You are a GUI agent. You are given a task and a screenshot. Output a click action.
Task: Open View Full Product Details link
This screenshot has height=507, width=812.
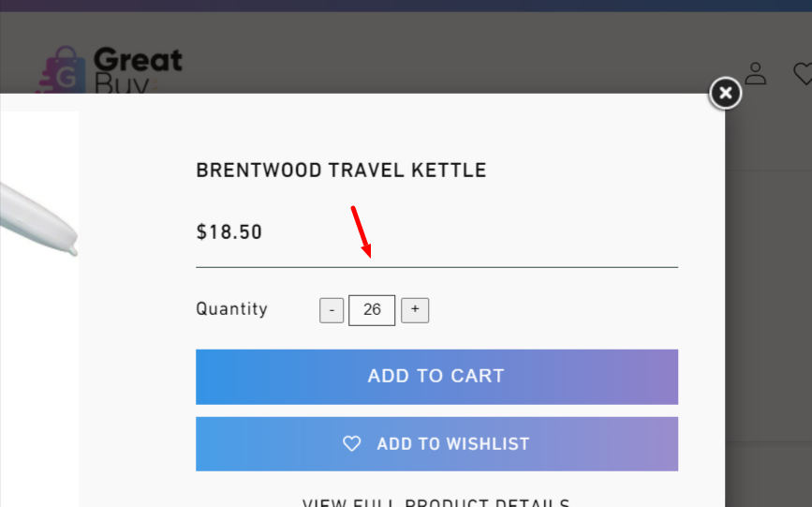[436, 501]
